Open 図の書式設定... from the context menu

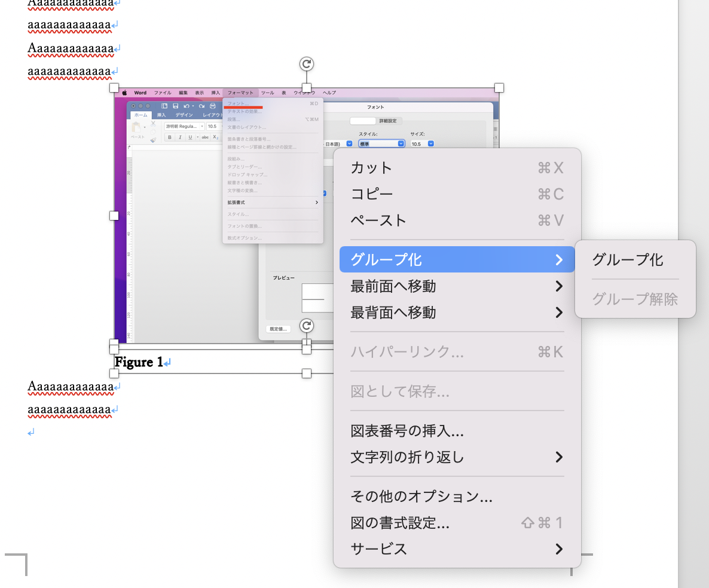(457, 522)
